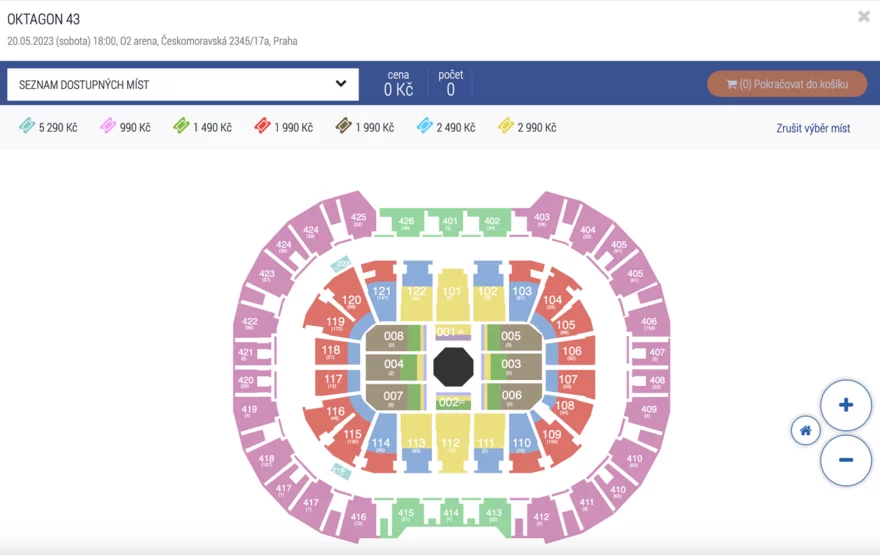Select the 5 290 Kč ticket icon
This screenshot has width=880, height=555.
point(26,126)
